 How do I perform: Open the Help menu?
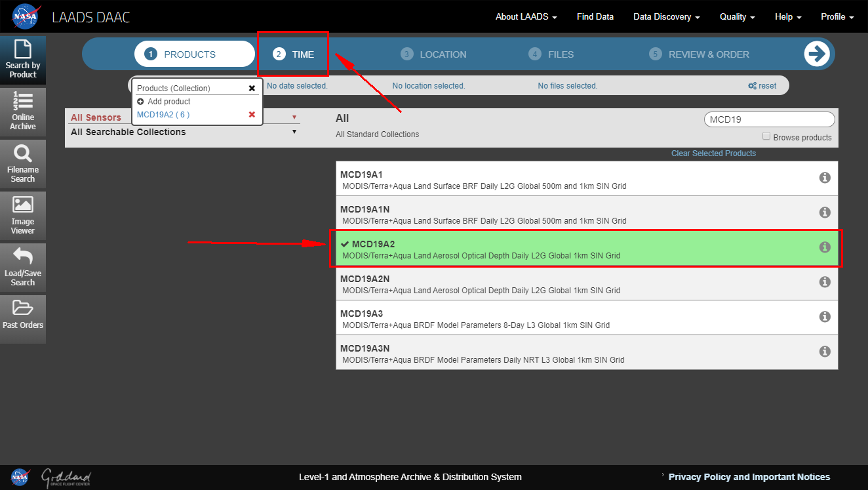click(789, 16)
